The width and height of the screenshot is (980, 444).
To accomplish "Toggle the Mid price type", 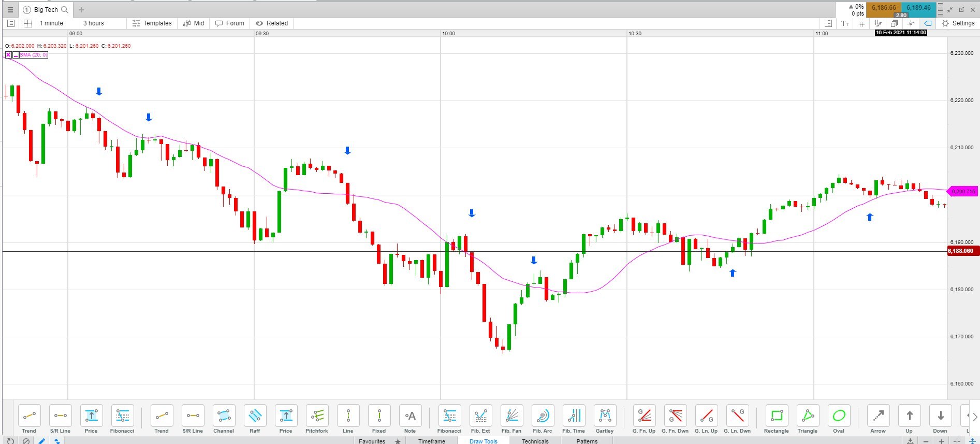I will tap(194, 23).
